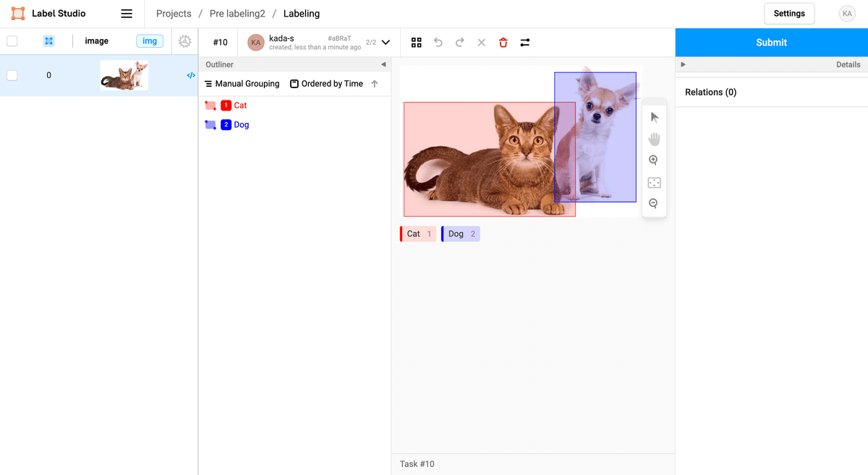Open the Manual Grouping dropdown

(242, 84)
